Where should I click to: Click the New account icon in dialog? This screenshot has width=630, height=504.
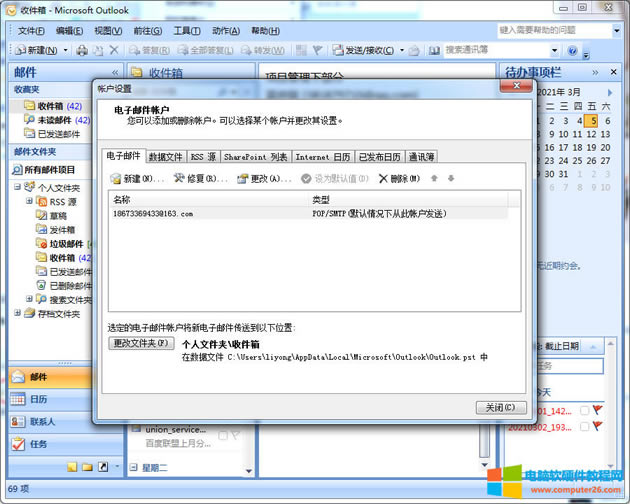116,178
